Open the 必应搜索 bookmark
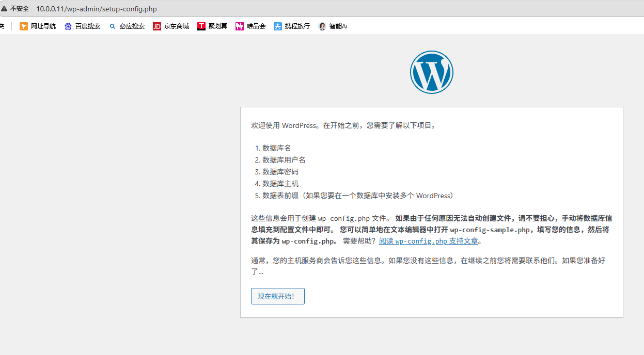 pos(127,26)
